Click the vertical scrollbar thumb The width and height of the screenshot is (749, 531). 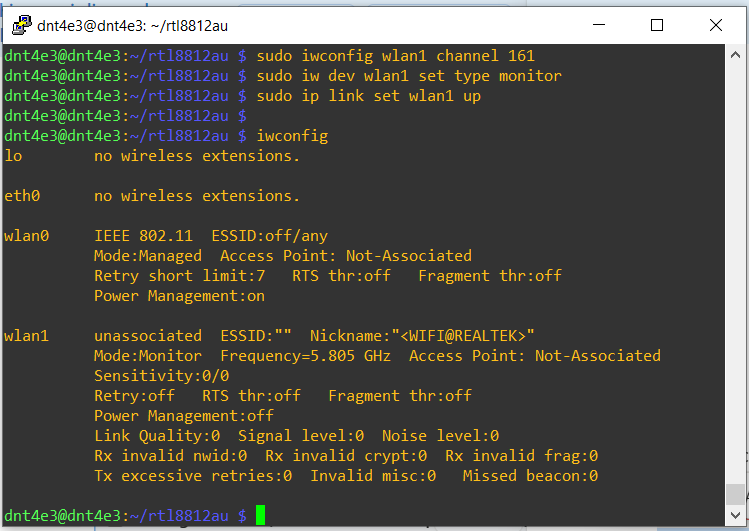(x=736, y=495)
